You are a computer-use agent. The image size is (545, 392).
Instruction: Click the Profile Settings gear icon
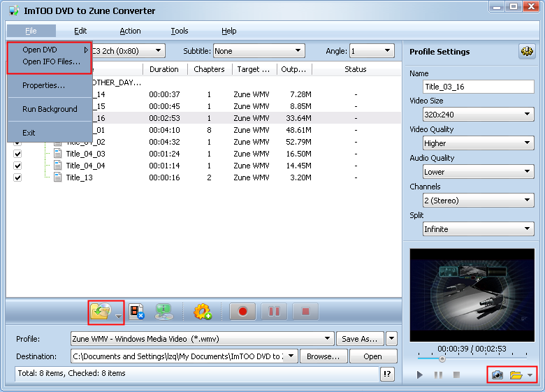pyautogui.click(x=527, y=52)
